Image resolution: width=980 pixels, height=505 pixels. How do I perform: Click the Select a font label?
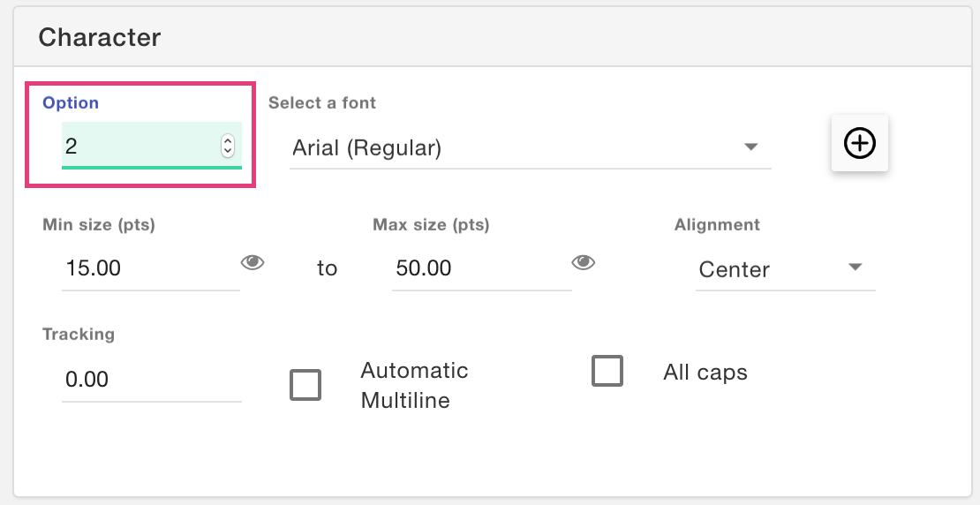click(x=322, y=102)
